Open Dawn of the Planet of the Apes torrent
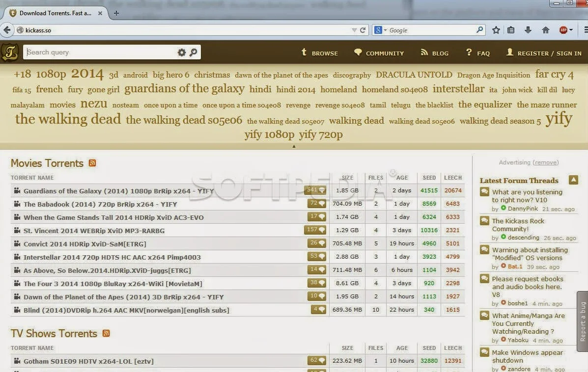 [124, 297]
